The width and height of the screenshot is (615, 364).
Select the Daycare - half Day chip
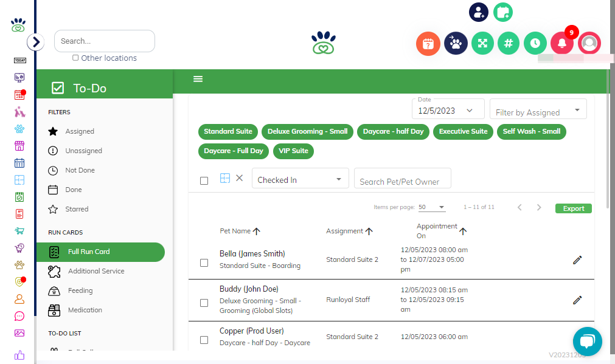(x=394, y=132)
